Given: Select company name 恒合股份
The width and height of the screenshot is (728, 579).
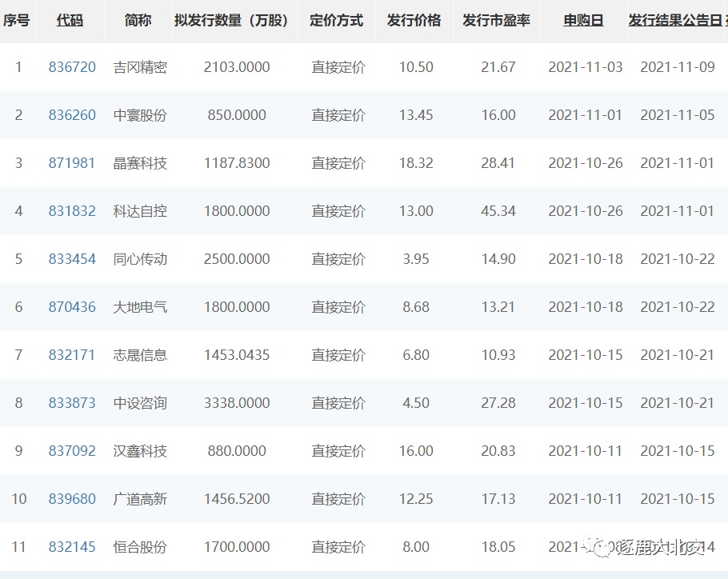Looking at the screenshot, I should tap(140, 547).
